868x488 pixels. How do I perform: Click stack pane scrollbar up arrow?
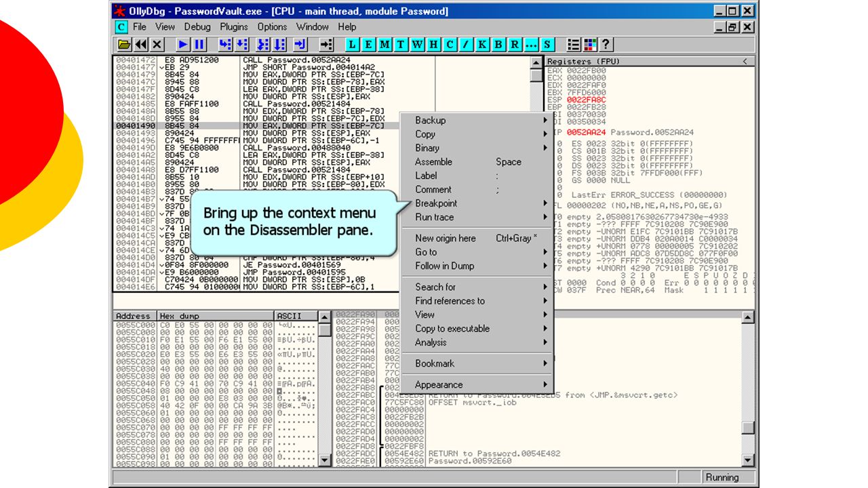[747, 317]
